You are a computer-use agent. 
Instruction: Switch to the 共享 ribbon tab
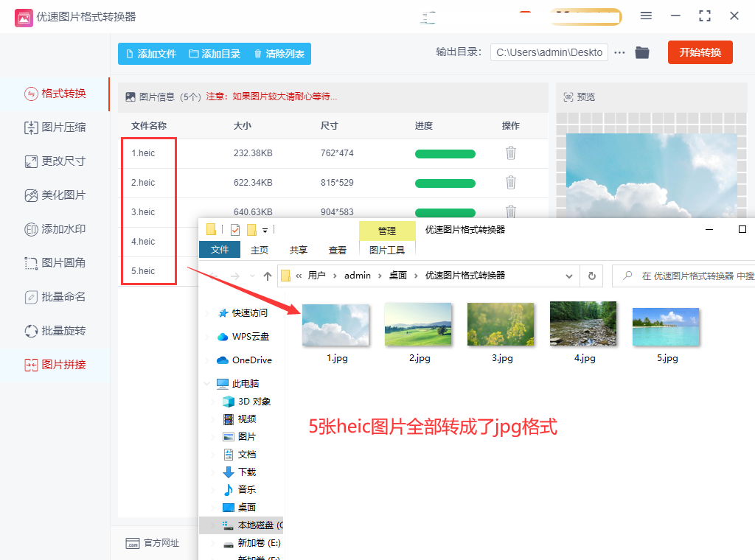click(x=299, y=251)
